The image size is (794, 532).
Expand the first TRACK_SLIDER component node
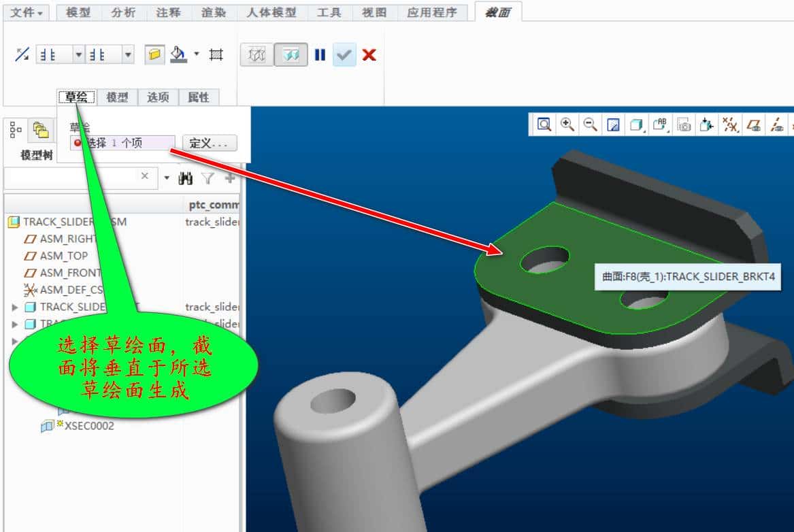(x=16, y=307)
